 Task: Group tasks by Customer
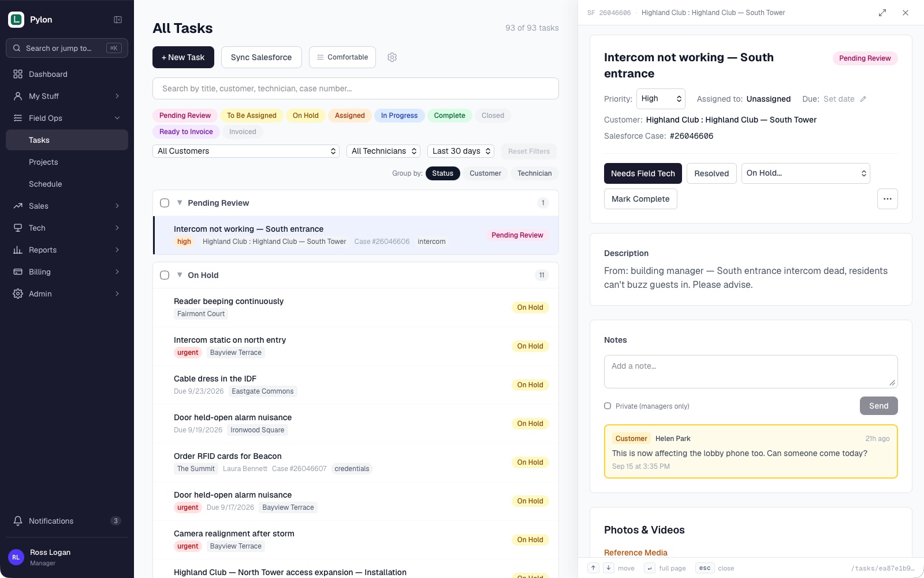point(485,173)
